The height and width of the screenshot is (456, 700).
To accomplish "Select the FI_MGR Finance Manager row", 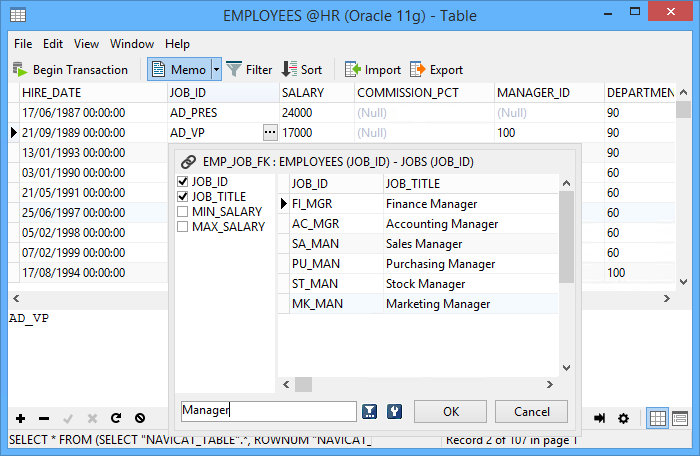I will click(x=418, y=204).
